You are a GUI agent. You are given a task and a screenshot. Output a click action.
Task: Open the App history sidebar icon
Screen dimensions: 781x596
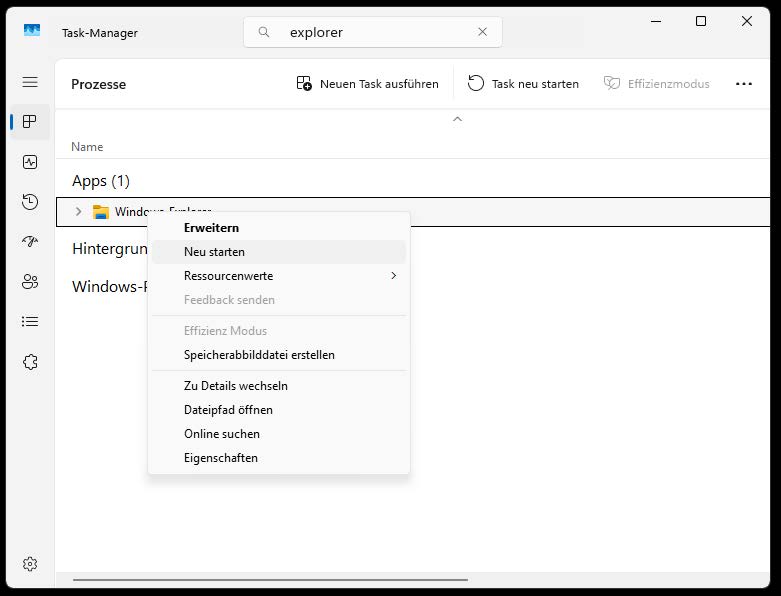point(30,202)
